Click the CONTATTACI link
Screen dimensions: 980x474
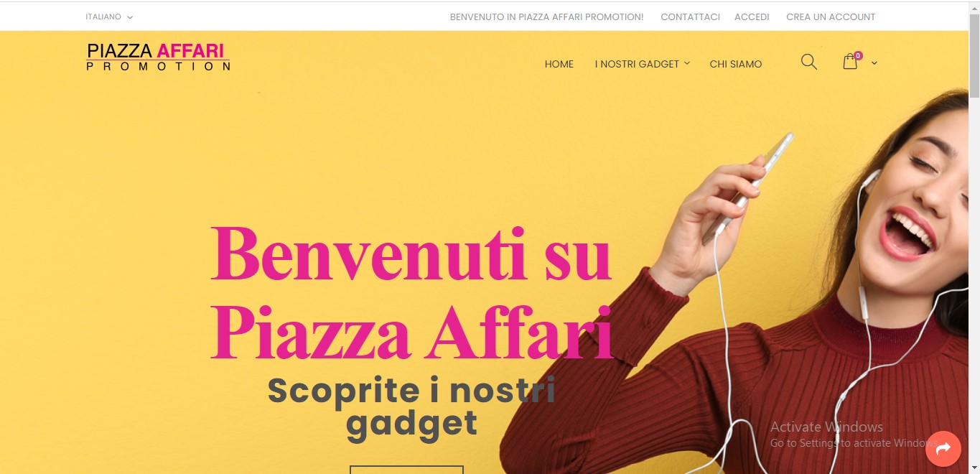click(x=690, y=17)
